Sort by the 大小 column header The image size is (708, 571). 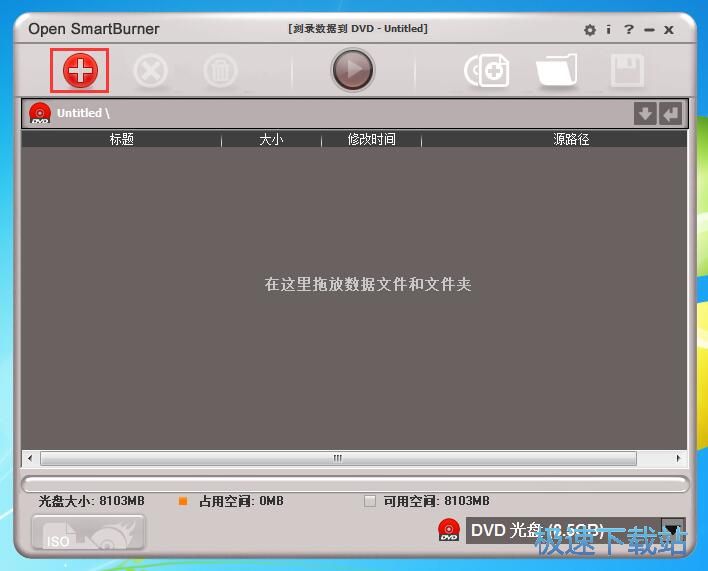[x=271, y=139]
